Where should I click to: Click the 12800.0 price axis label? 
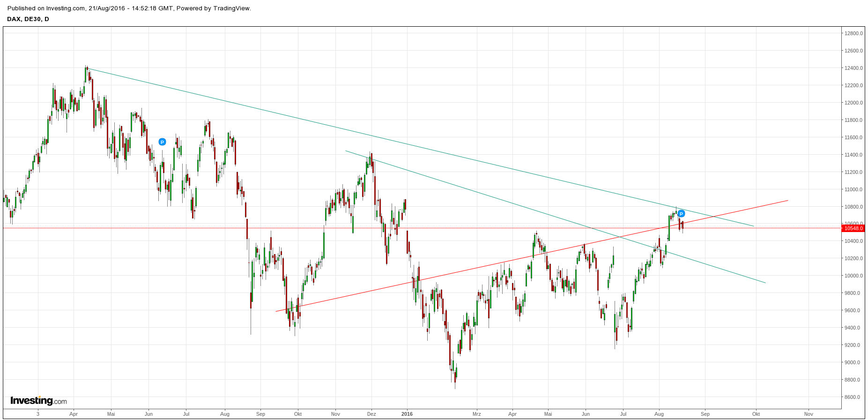pos(853,33)
